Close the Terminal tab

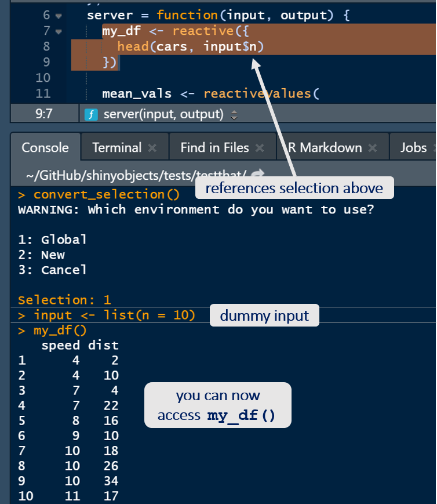pos(152,148)
